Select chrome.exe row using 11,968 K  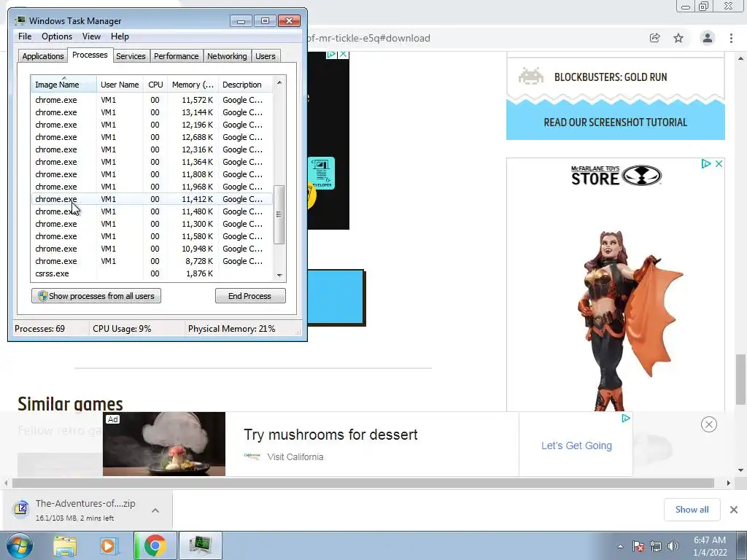click(x=152, y=187)
